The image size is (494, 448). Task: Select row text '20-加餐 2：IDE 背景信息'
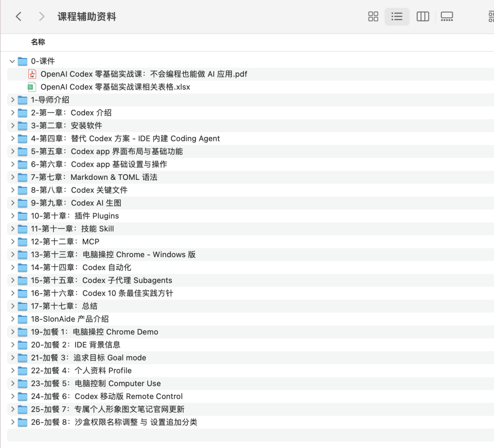[75, 345]
